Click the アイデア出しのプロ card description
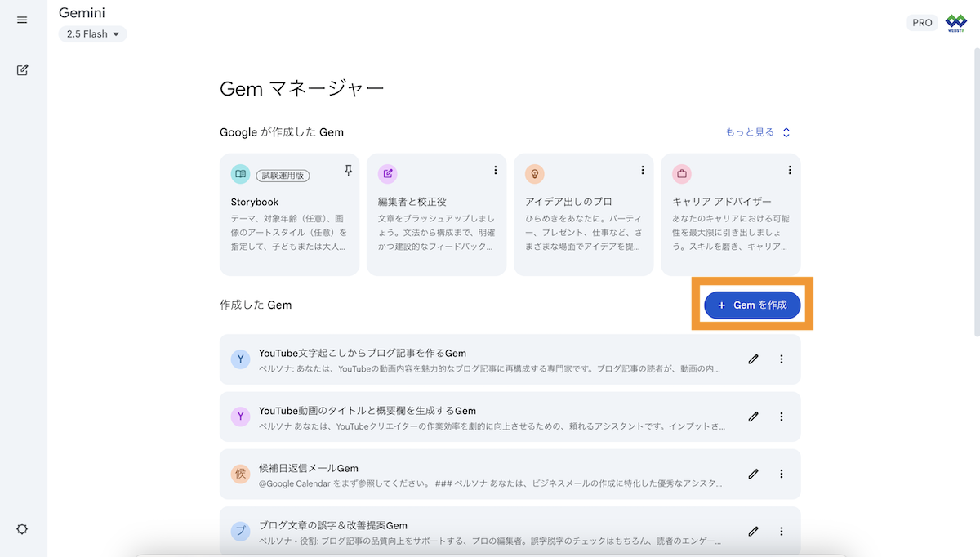 (583, 232)
